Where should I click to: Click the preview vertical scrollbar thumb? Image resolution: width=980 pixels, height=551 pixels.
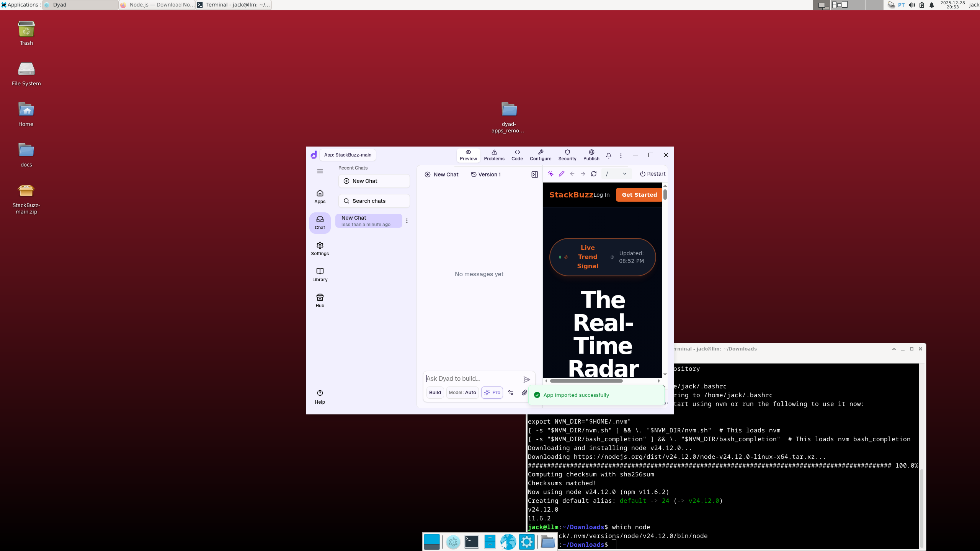(665, 194)
